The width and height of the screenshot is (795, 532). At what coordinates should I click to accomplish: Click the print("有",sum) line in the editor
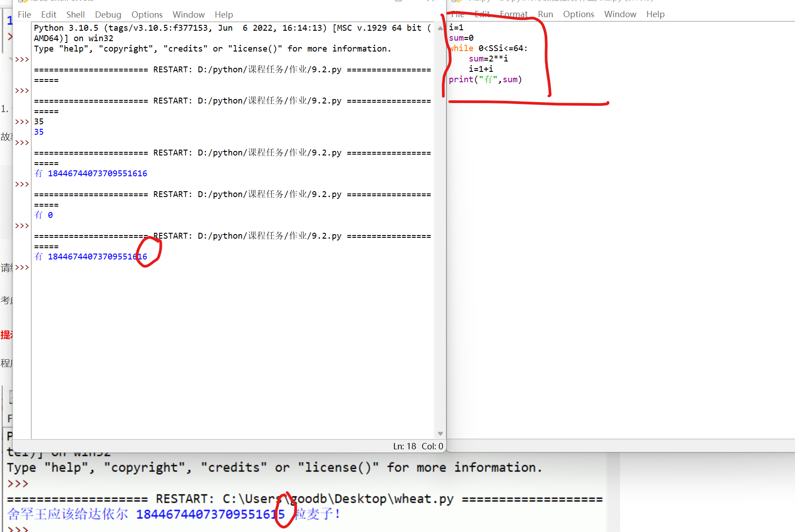(485, 80)
